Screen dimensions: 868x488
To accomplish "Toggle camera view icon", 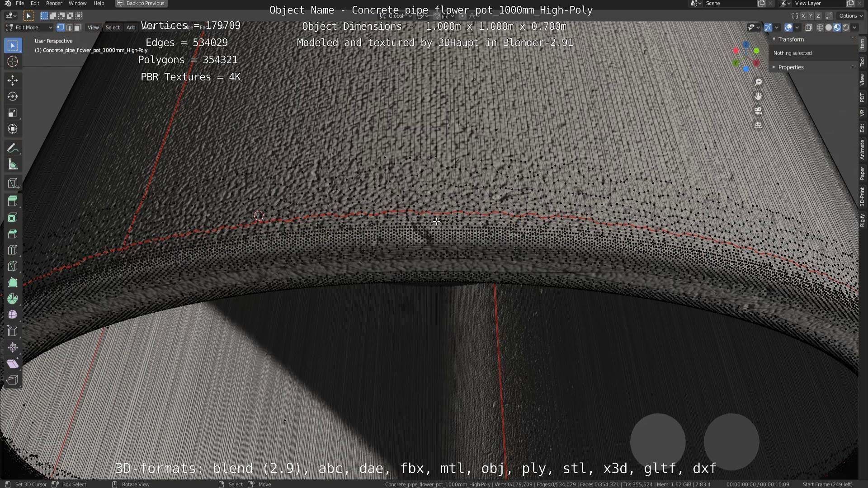I will [758, 111].
